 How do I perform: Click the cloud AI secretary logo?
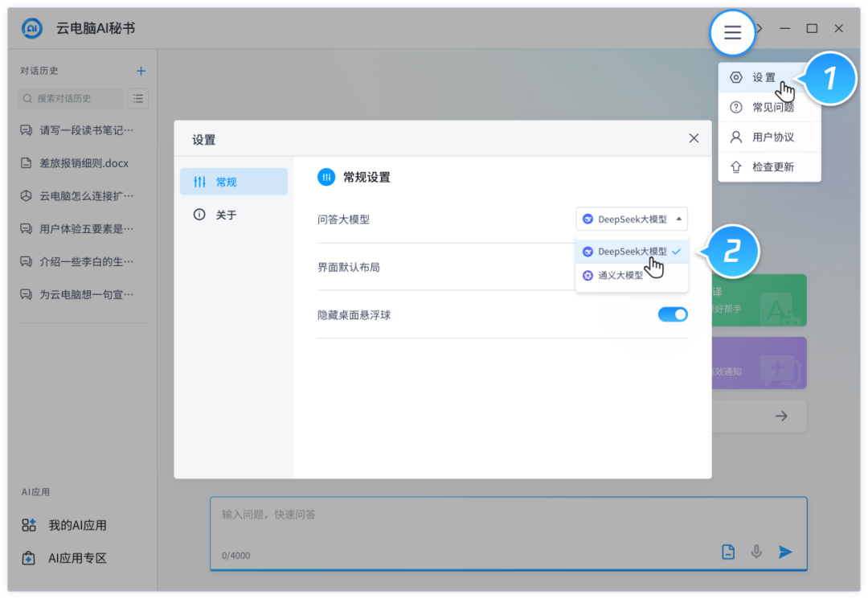(32, 28)
